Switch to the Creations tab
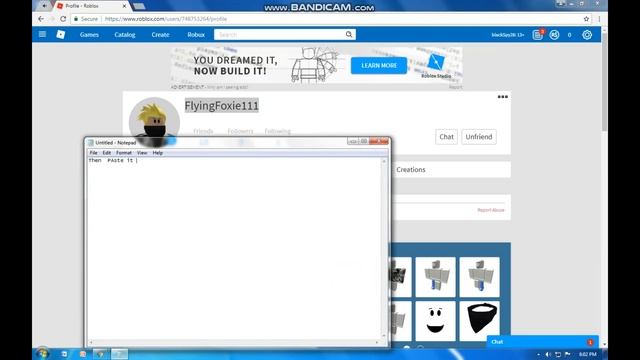The width and height of the screenshot is (640, 360). 411,169
